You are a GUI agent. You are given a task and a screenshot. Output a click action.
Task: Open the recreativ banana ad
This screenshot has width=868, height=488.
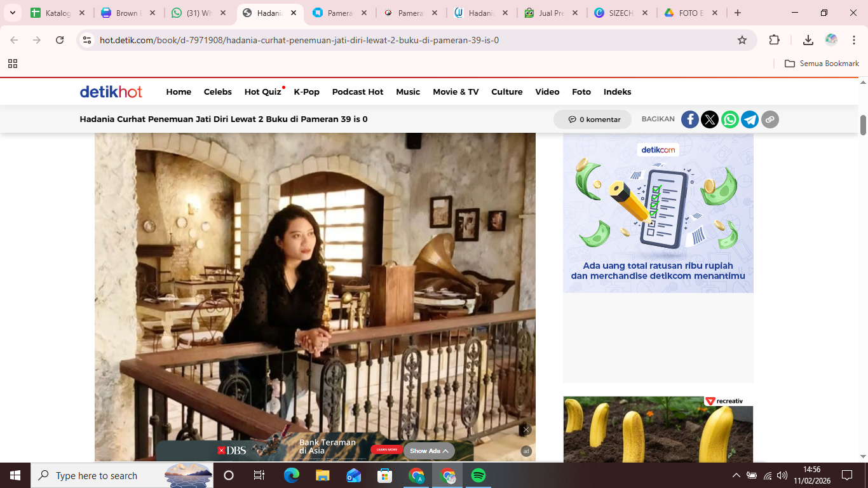pyautogui.click(x=658, y=430)
